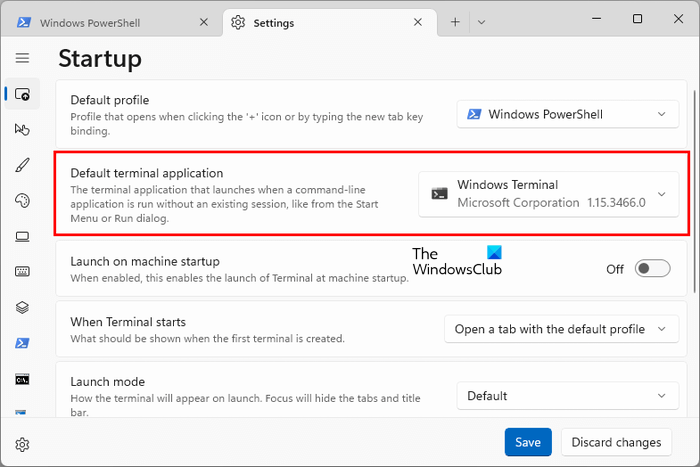The height and width of the screenshot is (467, 700).
Task: Open Interaction settings in sidebar
Action: [22, 129]
